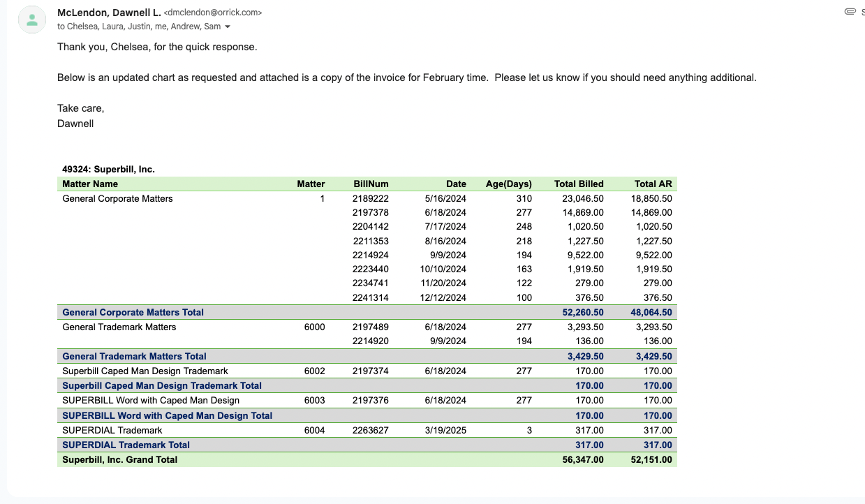This screenshot has width=865, height=504.
Task: Click the date 11/20/2024
Action: pyautogui.click(x=443, y=283)
